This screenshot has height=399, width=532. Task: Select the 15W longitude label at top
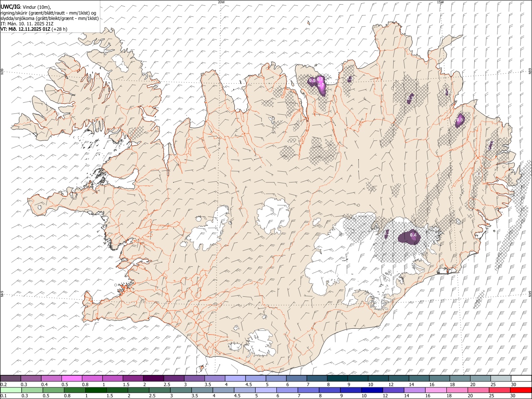pos(440,2)
